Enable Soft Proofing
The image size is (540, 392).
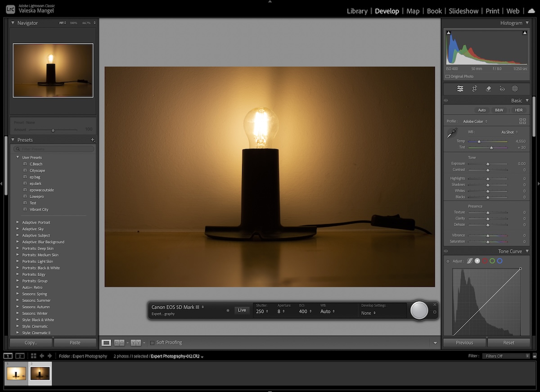[x=153, y=342]
